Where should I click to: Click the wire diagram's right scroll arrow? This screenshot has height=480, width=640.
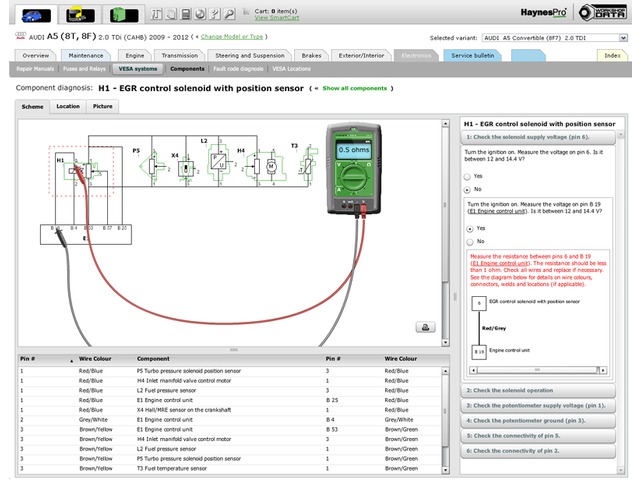(x=603, y=371)
